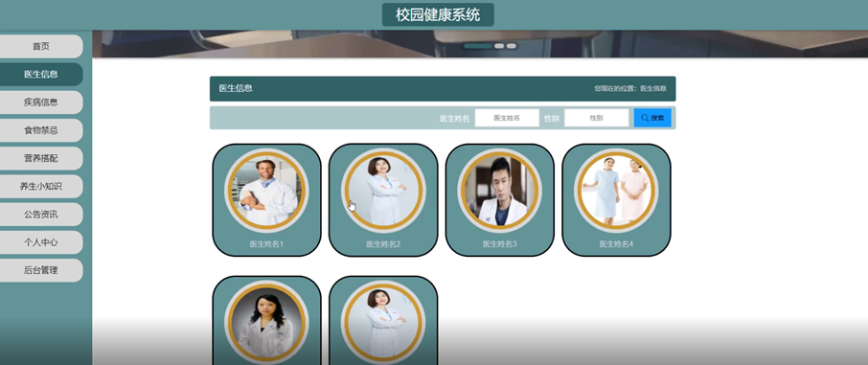Open 营养搭配 from sidebar
The width and height of the screenshot is (868, 365).
40,158
